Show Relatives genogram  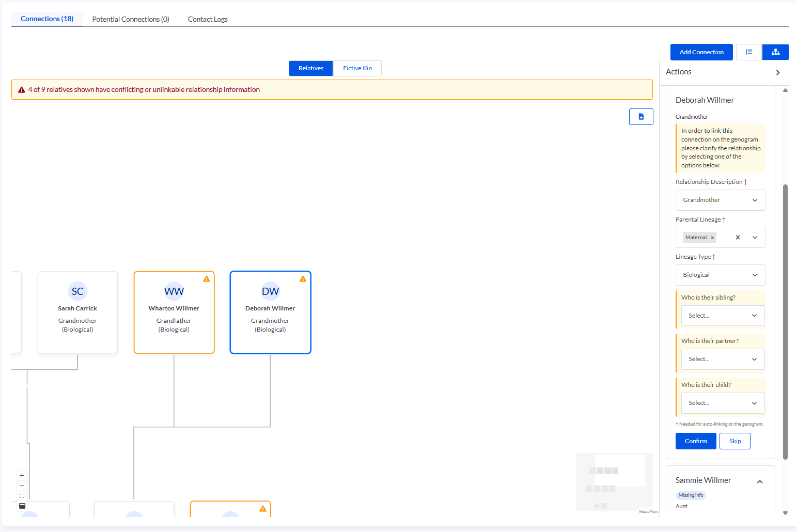[311, 68]
